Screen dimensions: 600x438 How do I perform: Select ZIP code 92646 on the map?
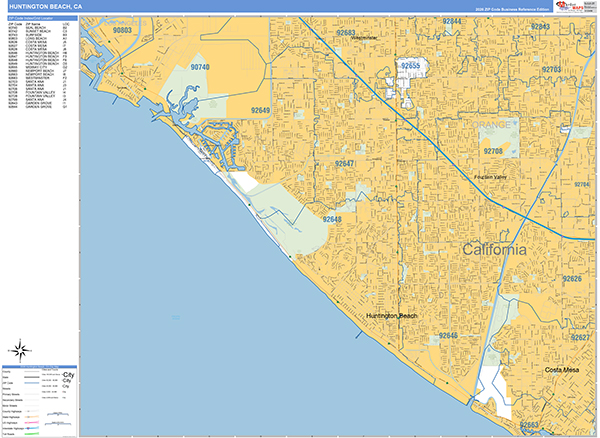(447, 335)
